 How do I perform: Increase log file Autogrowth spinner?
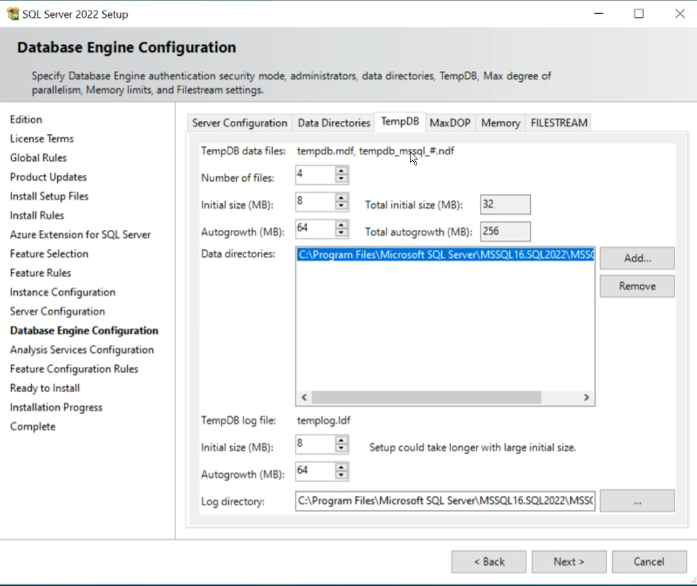(x=341, y=467)
